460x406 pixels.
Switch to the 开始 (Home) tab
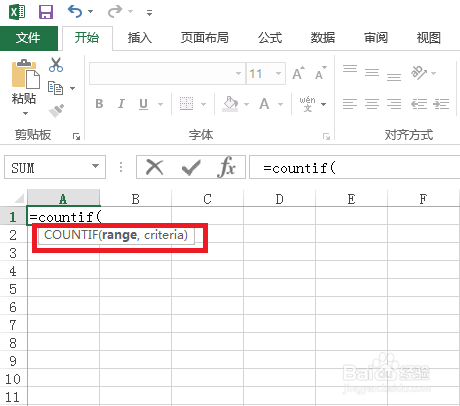coord(87,38)
